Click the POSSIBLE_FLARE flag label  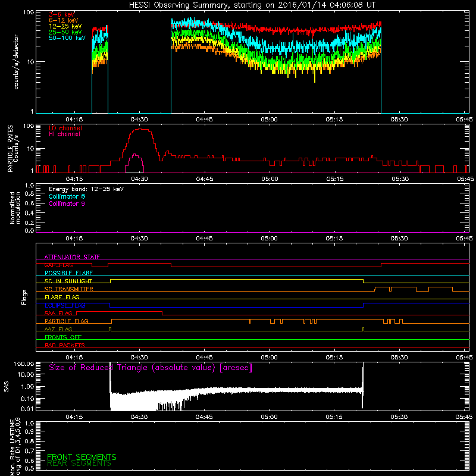(68, 273)
